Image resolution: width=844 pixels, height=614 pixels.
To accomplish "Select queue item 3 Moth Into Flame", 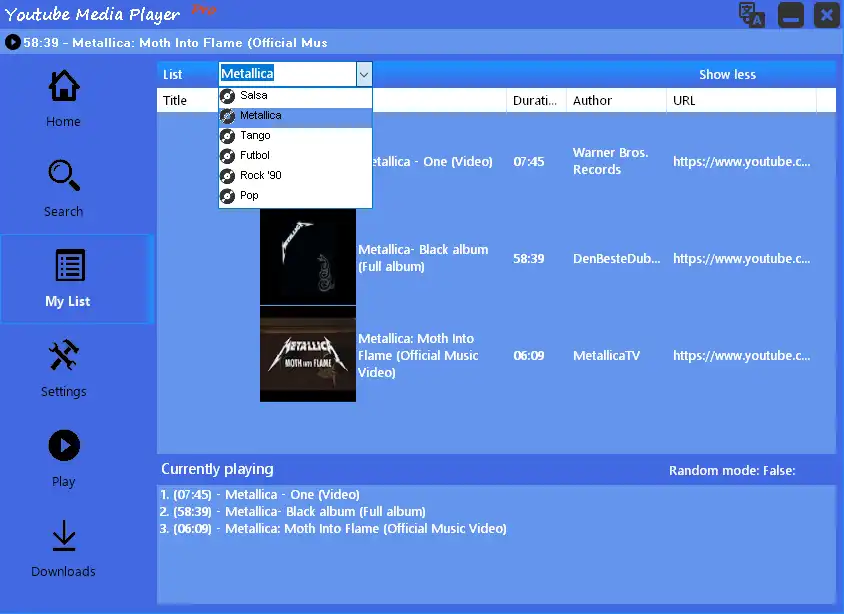I will [333, 528].
